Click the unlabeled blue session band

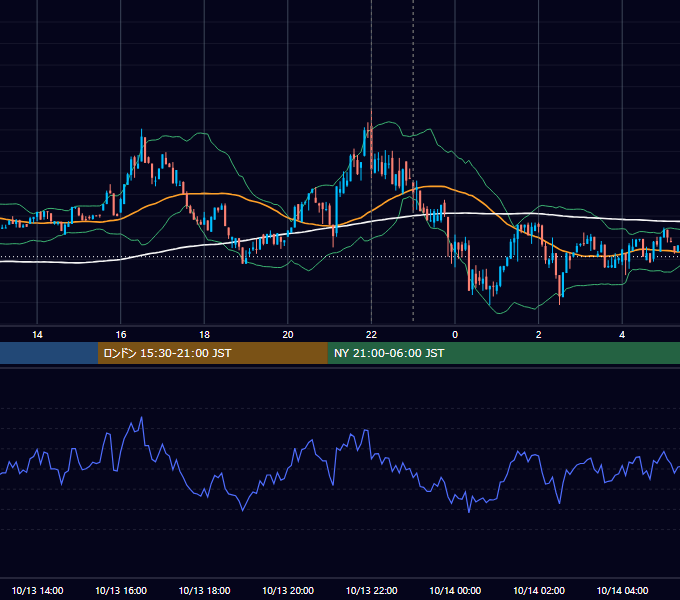[x=49, y=353]
